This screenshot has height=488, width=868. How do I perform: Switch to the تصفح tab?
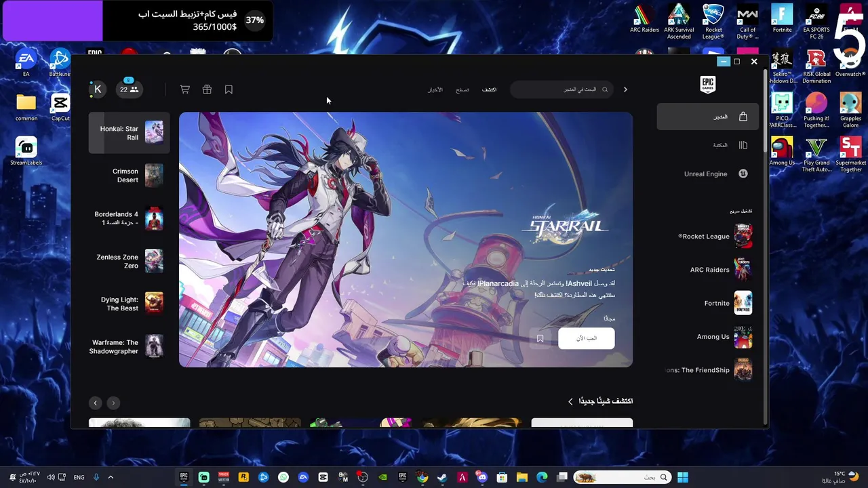pos(462,89)
